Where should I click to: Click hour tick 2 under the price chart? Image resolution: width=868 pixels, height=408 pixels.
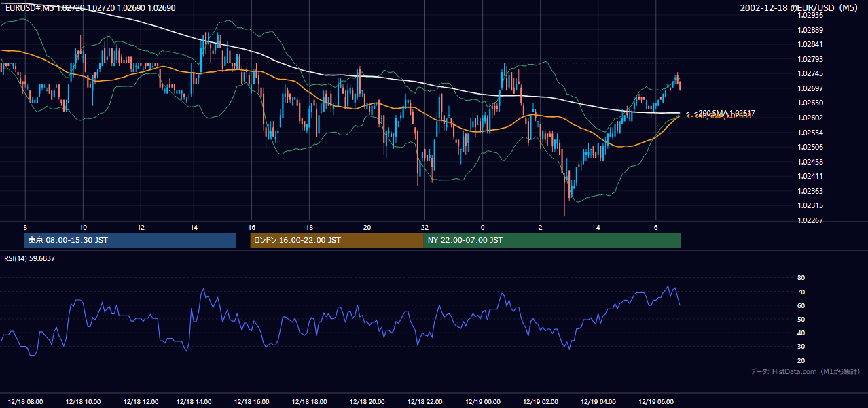tap(541, 227)
